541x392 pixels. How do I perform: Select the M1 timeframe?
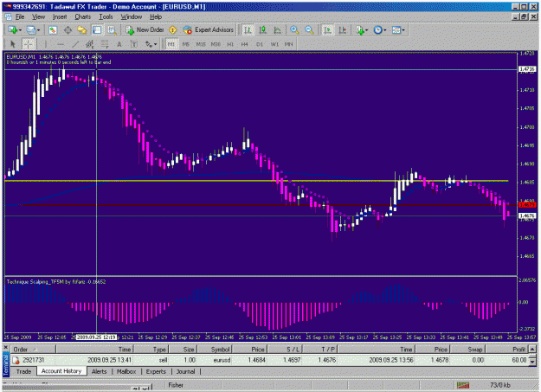[171, 44]
